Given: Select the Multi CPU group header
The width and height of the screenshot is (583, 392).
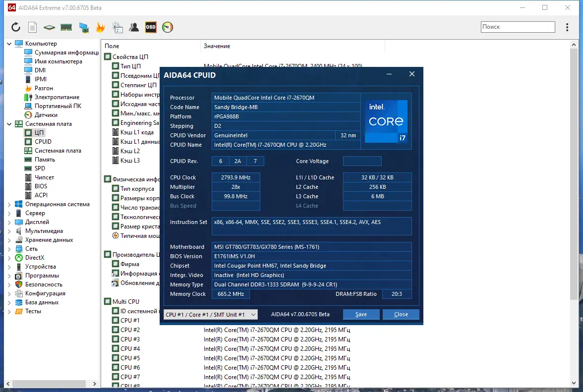Looking at the screenshot, I should [x=122, y=302].
